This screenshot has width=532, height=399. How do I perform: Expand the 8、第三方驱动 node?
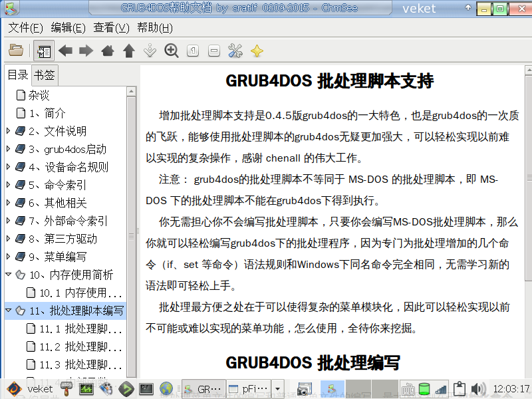pos(9,239)
